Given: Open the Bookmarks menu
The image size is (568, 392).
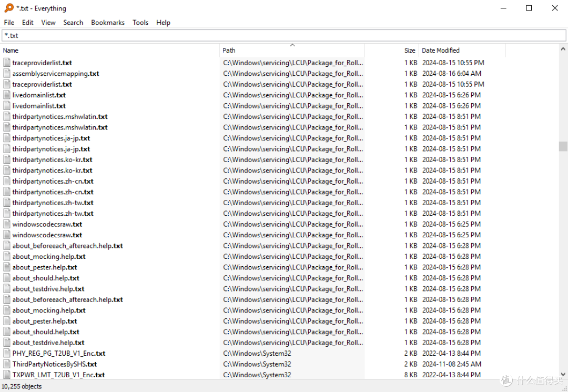Looking at the screenshot, I should [x=108, y=23].
